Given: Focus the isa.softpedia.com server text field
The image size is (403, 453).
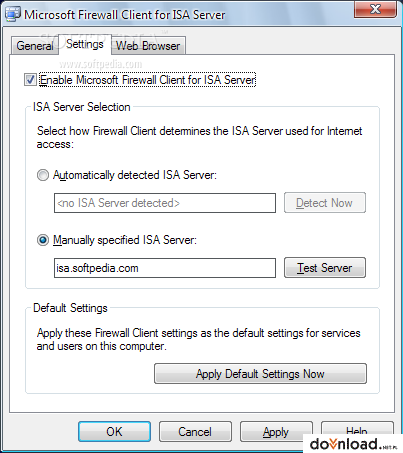Looking at the screenshot, I should click(x=165, y=268).
